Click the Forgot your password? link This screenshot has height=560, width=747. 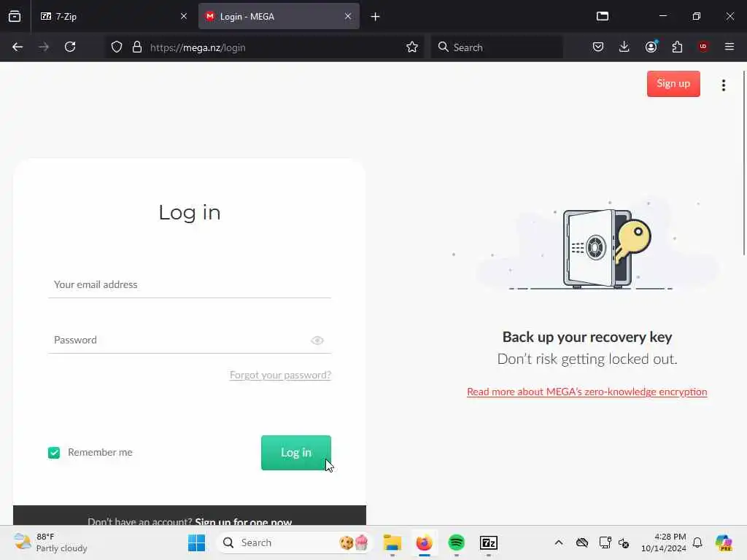(280, 375)
